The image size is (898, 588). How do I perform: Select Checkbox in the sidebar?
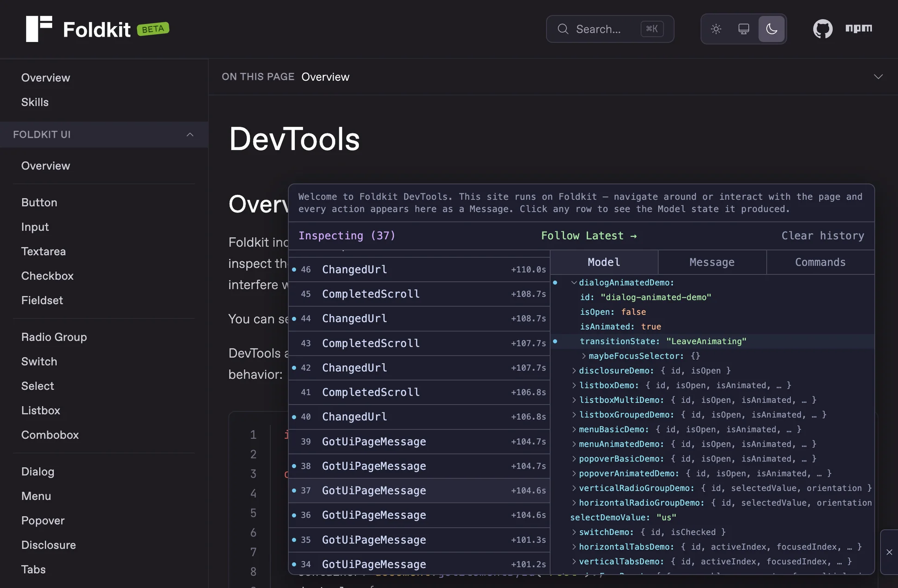pyautogui.click(x=47, y=276)
